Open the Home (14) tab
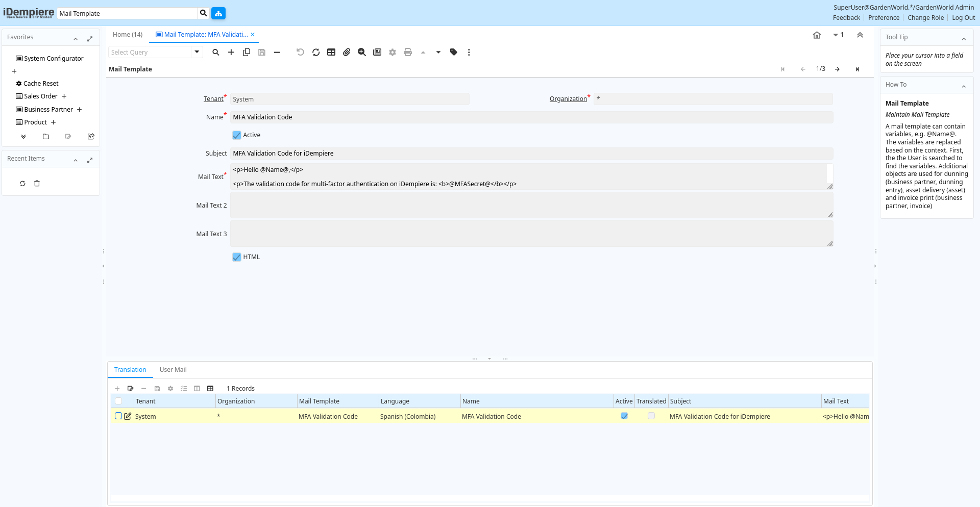 (x=128, y=35)
